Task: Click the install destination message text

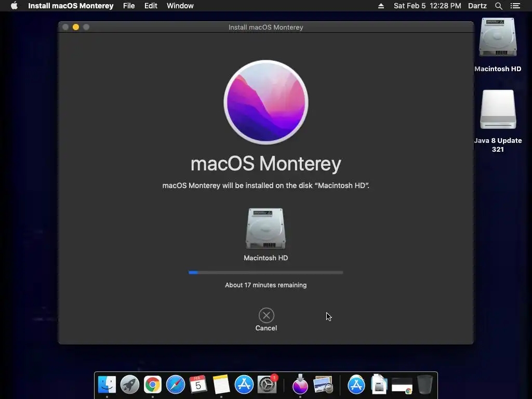Action: tap(265, 185)
